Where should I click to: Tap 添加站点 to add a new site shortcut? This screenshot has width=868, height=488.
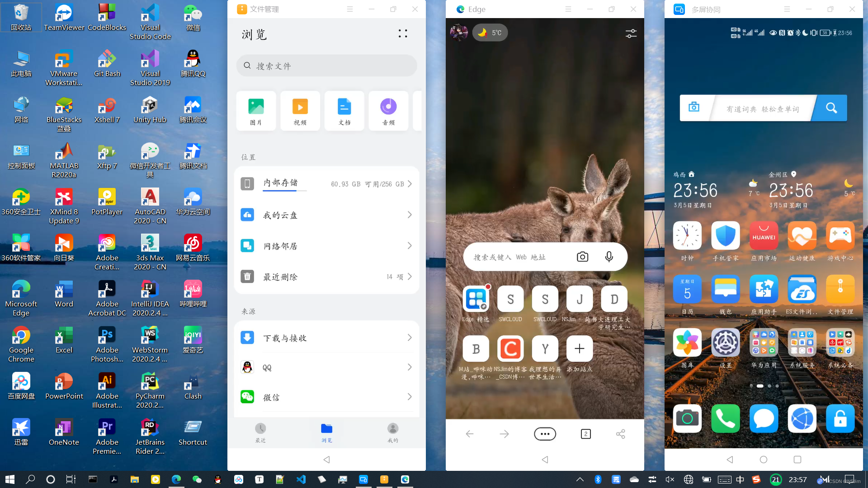tap(579, 348)
